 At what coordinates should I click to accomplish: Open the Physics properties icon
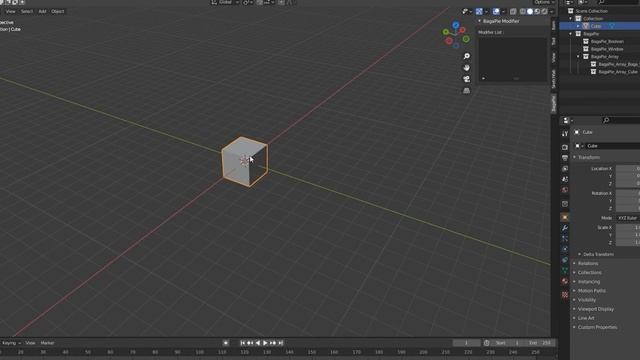coord(565,249)
